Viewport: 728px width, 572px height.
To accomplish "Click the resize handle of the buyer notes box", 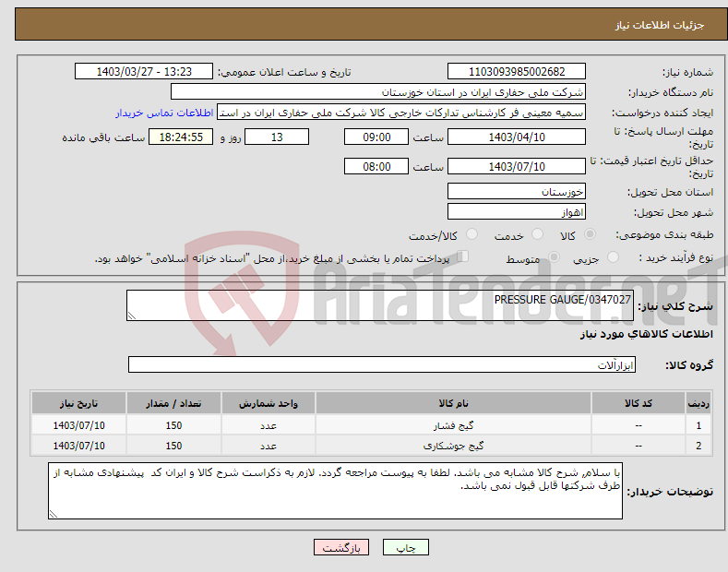I will point(54,514).
